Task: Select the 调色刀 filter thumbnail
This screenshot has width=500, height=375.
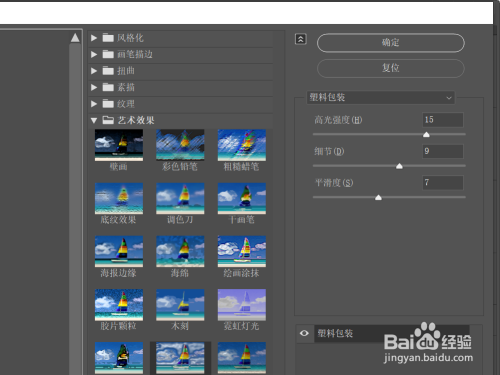Action: click(180, 198)
